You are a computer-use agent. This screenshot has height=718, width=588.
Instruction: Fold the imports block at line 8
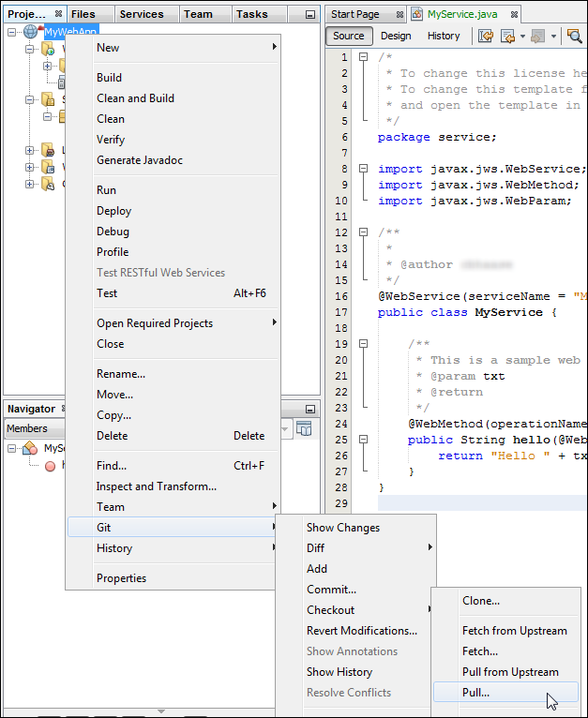coord(364,169)
